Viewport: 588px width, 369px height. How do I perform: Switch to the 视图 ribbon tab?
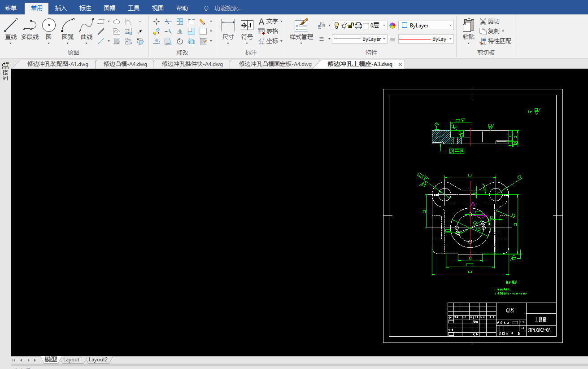[158, 8]
